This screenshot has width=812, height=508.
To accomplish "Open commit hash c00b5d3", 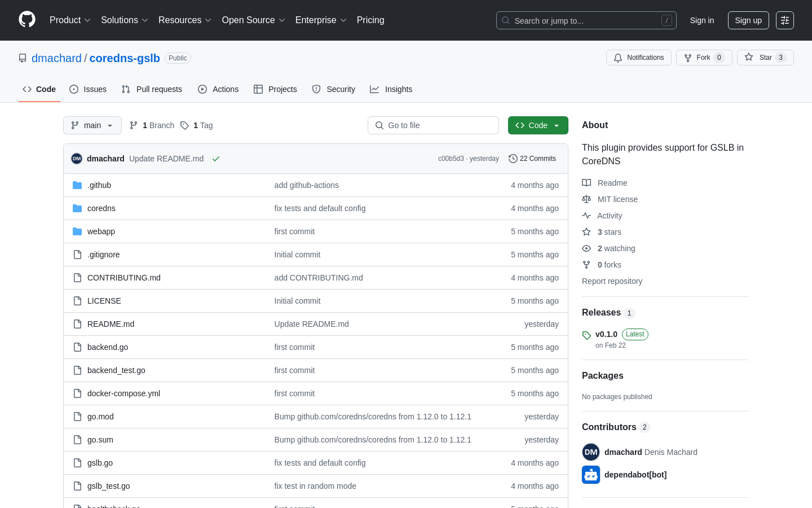I will tap(451, 159).
